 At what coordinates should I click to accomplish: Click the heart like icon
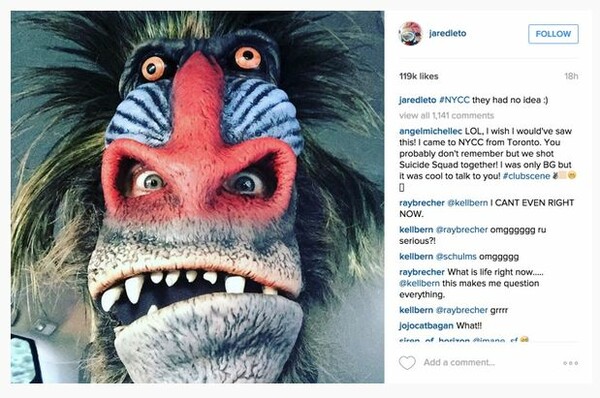point(407,363)
